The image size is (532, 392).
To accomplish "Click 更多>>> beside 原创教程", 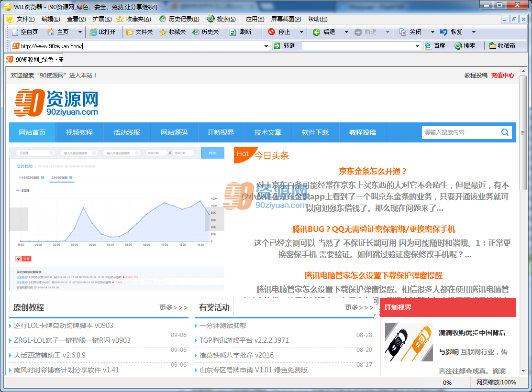I will point(173,307).
